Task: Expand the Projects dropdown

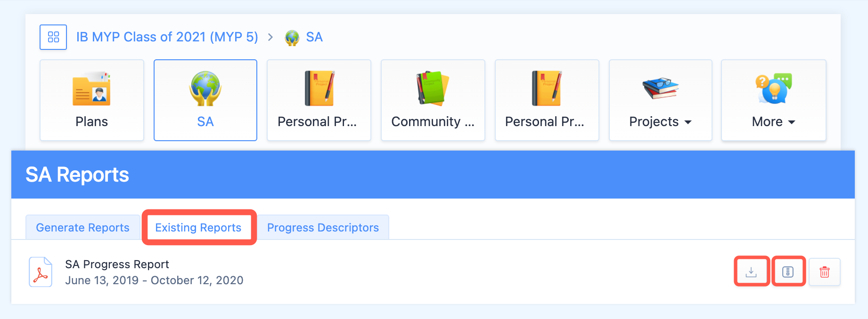Action: pyautogui.click(x=661, y=100)
